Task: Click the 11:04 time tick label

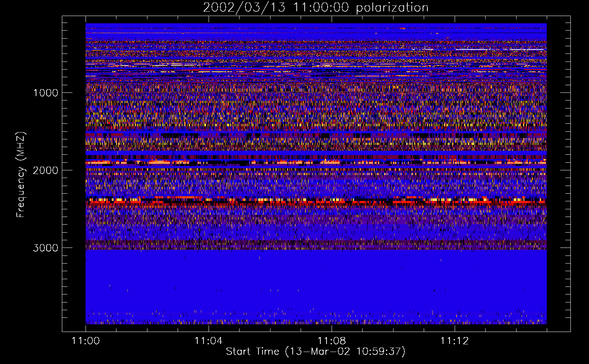Action: pyautogui.click(x=208, y=341)
